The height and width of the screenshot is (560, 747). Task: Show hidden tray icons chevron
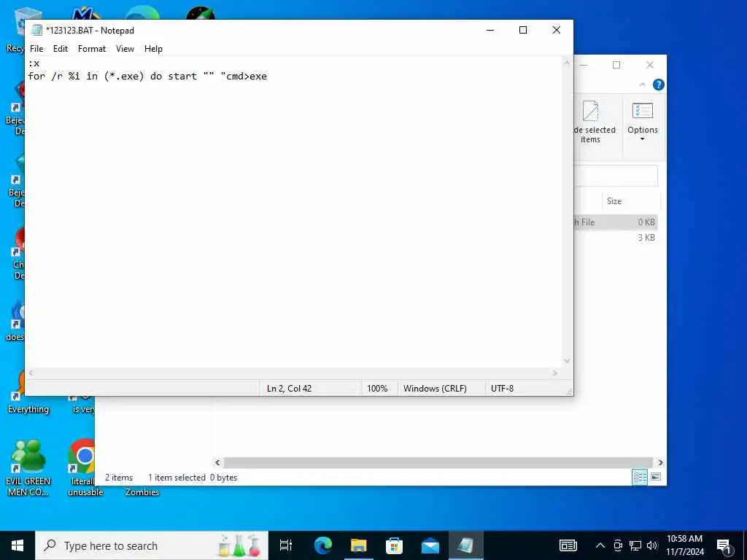click(x=600, y=545)
